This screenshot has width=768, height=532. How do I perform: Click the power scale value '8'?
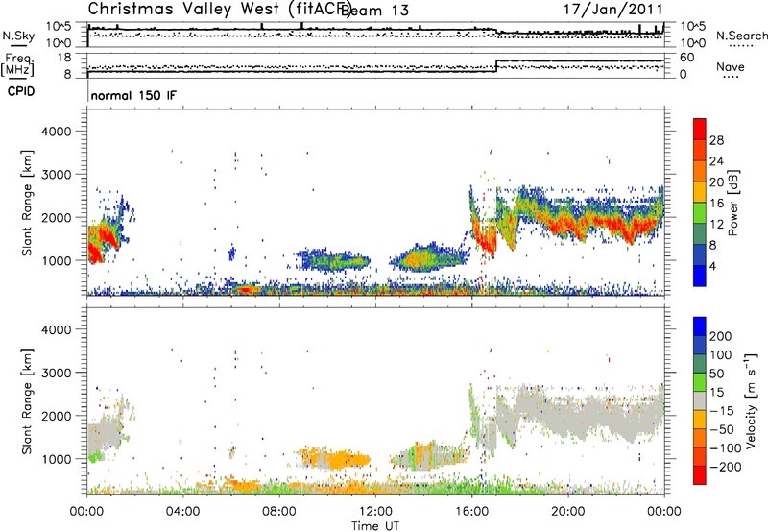point(712,246)
